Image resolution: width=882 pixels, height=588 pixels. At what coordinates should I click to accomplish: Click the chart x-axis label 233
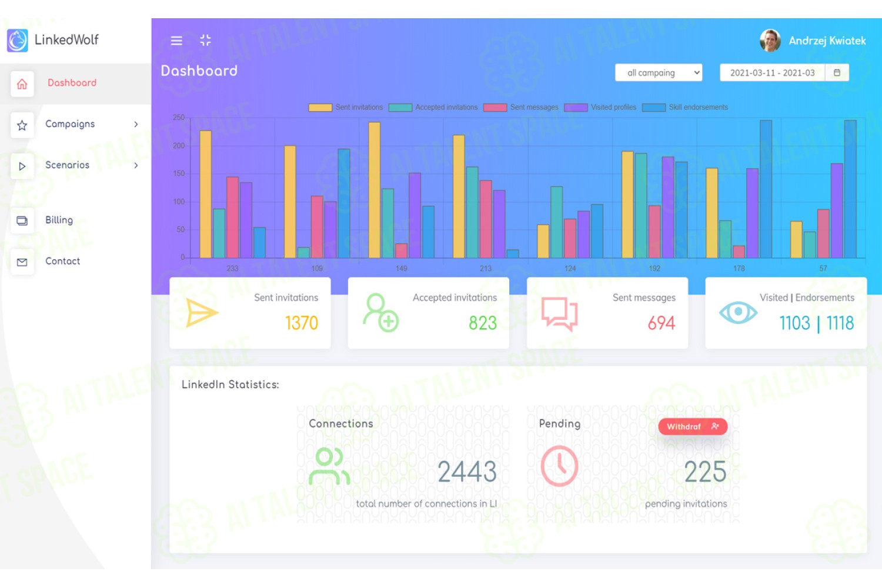(233, 268)
